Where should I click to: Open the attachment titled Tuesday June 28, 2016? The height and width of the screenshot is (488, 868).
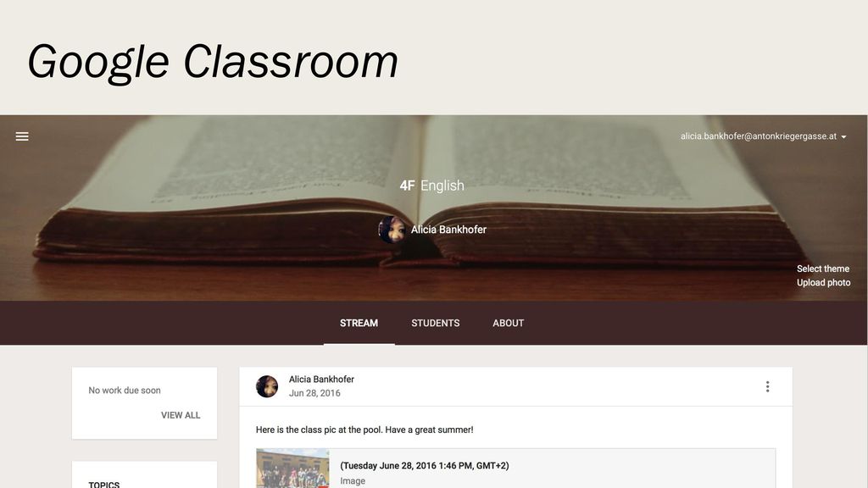(425, 465)
